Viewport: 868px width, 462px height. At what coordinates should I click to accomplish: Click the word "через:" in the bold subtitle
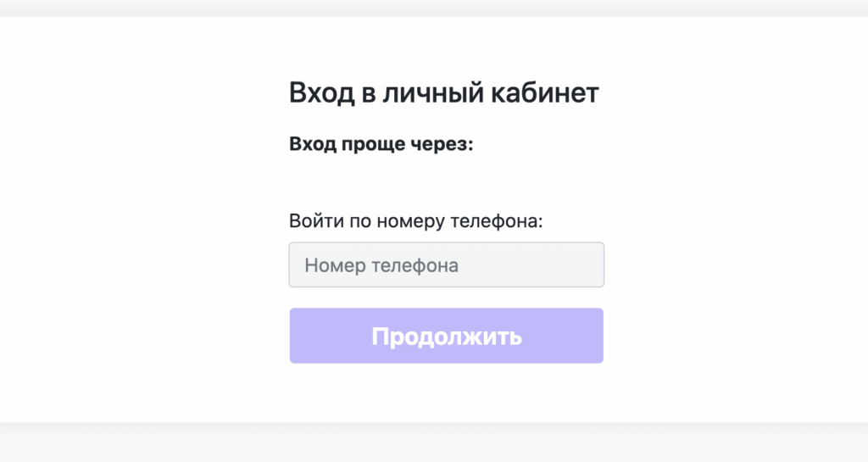click(x=443, y=144)
